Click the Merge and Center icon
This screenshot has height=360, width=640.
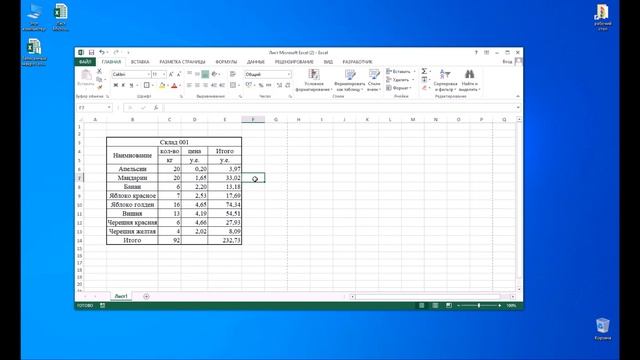(233, 85)
